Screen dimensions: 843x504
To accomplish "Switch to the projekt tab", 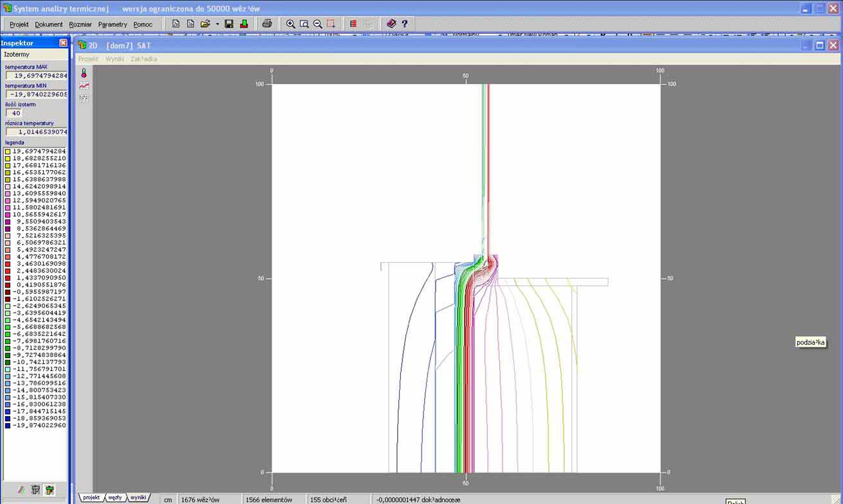I will (91, 498).
